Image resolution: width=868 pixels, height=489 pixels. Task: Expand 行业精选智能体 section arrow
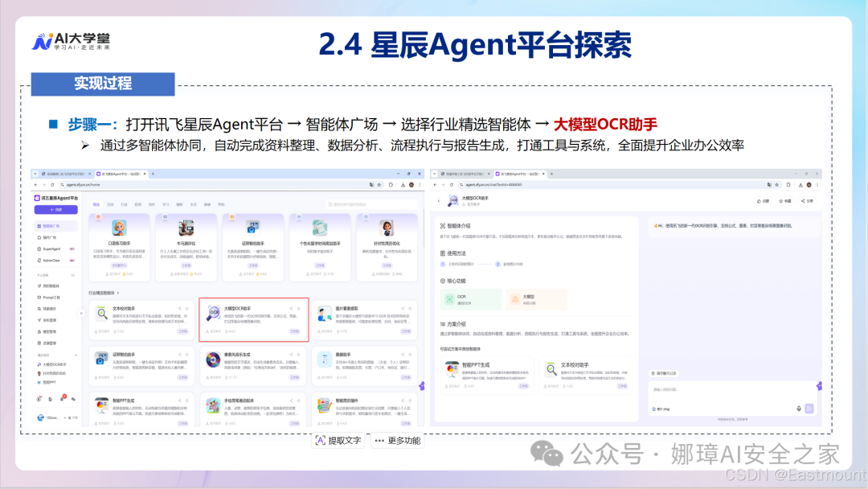pyautogui.click(x=118, y=293)
